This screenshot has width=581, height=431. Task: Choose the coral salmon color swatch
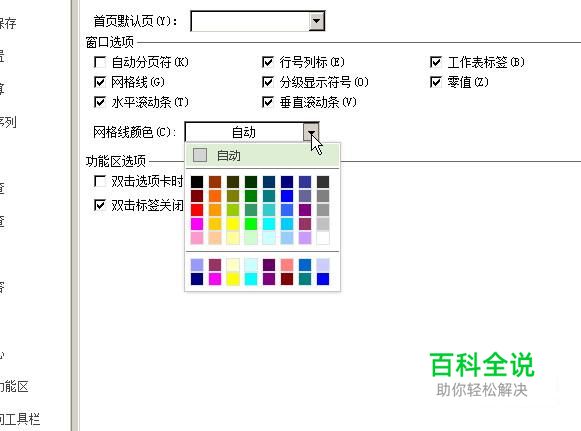pos(287,265)
